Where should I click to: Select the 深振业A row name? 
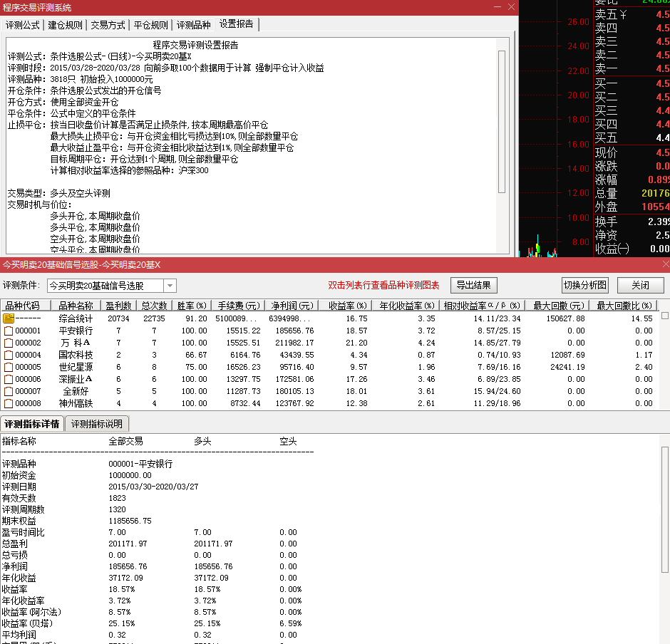pyautogui.click(x=76, y=379)
